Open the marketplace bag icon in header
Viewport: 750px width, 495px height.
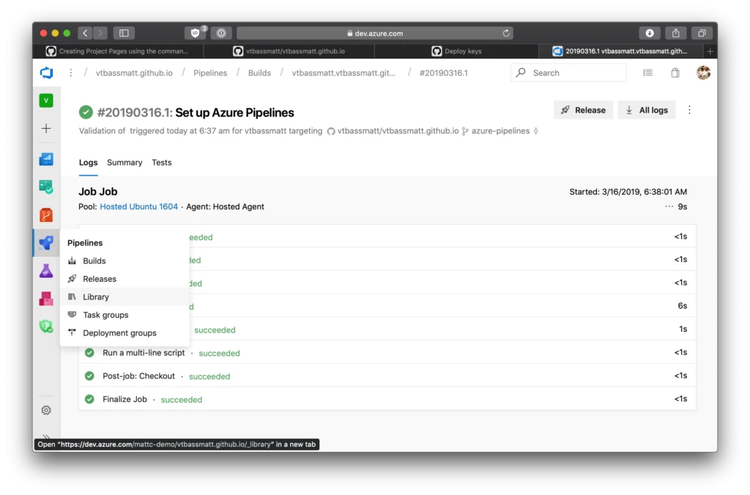click(x=675, y=73)
